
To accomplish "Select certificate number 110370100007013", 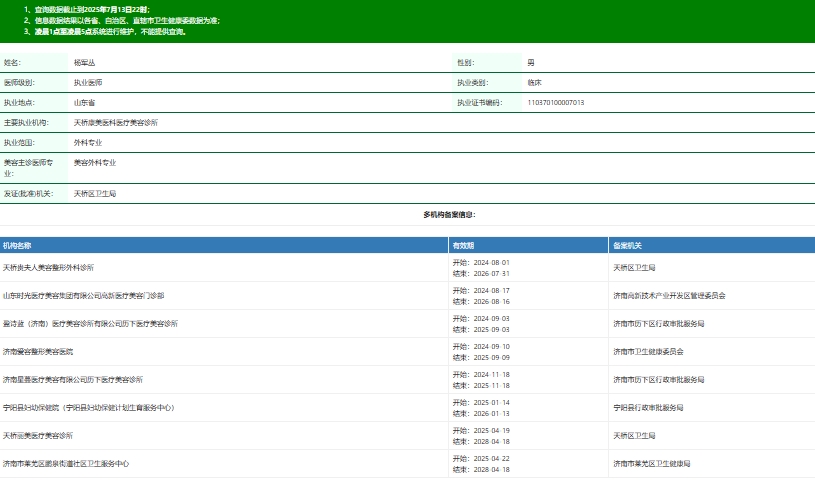I will [556, 103].
